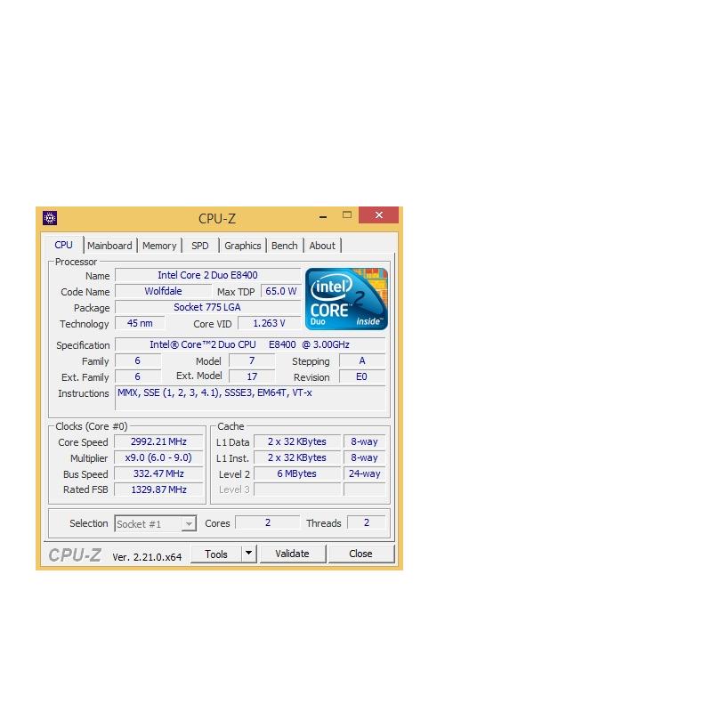The width and height of the screenshot is (728, 728).
Task: Click the Ext. Family value 6
Action: [138, 376]
